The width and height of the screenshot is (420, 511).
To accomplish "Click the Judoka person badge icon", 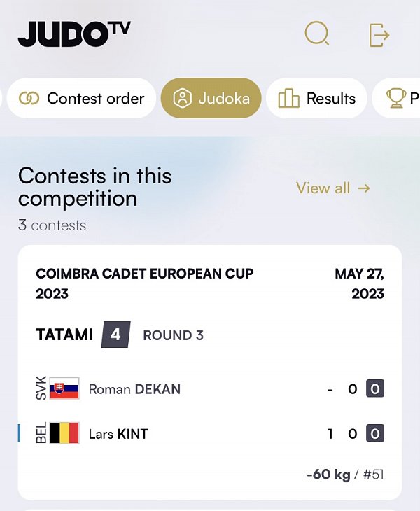I will tap(182, 99).
